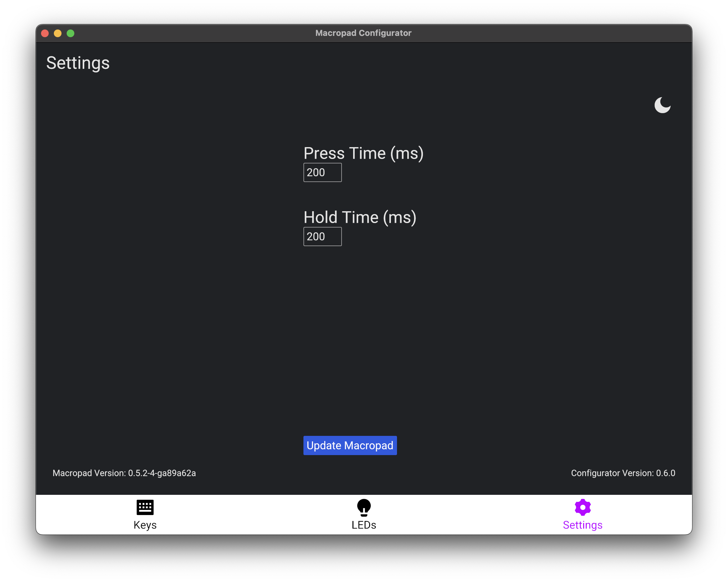Close the window with the red button

(45, 33)
